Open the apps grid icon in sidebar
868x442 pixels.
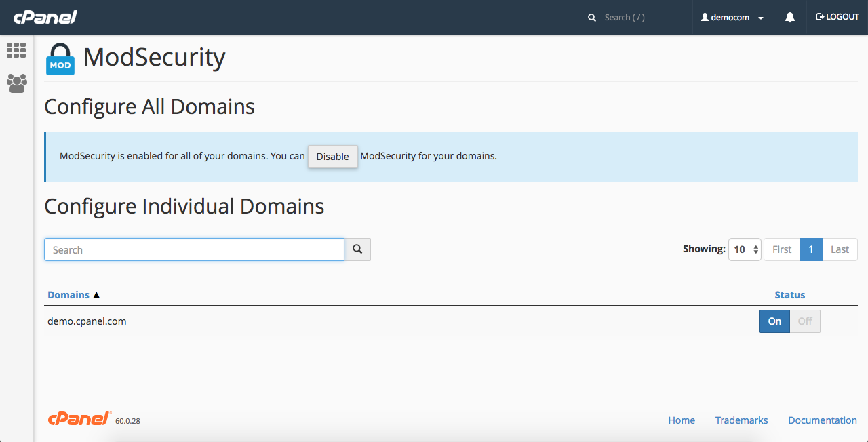click(16, 50)
